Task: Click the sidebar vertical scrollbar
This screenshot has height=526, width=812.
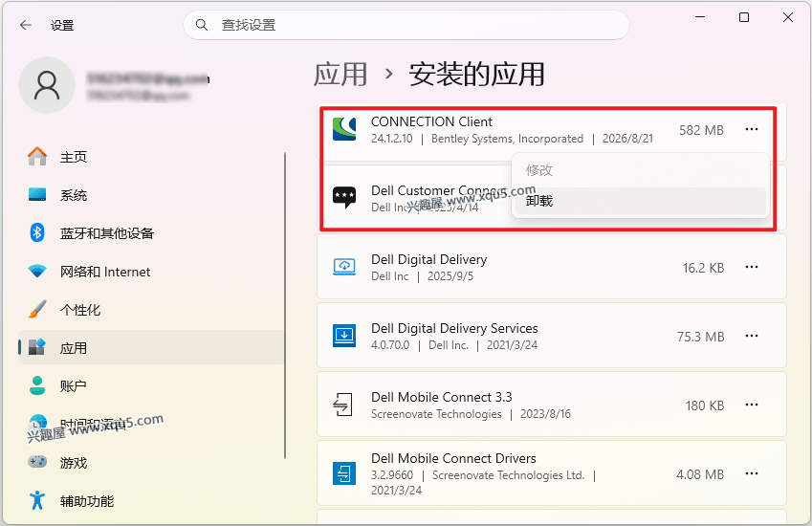Action: coord(285,305)
